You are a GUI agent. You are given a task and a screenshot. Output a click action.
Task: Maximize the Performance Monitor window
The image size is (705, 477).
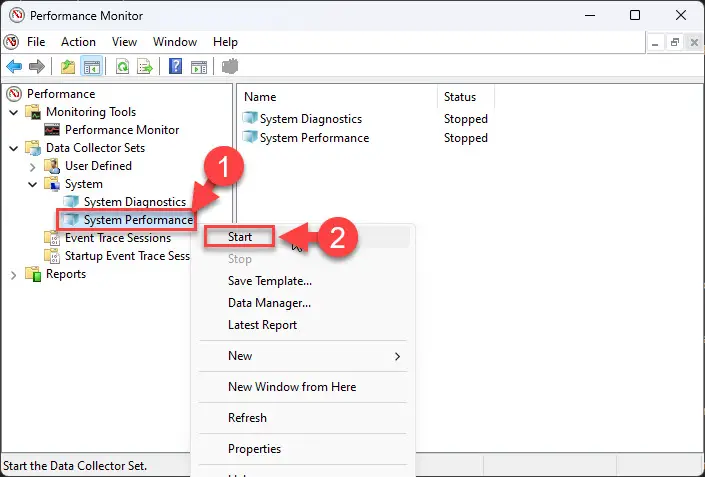point(635,15)
